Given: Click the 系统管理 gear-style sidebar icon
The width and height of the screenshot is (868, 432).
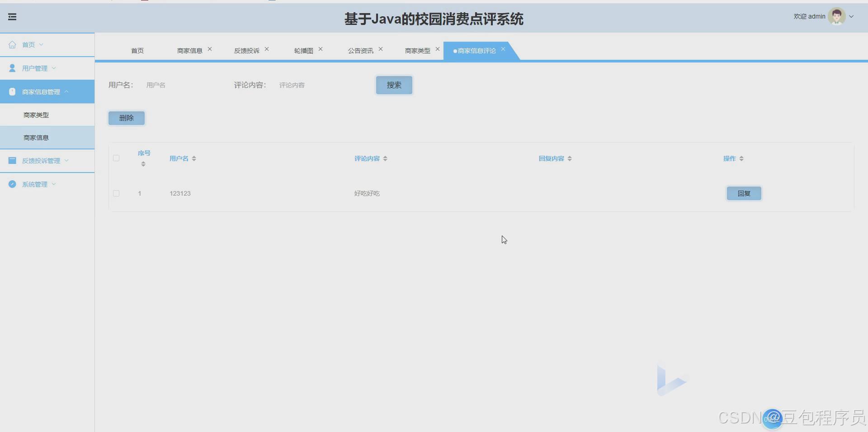Looking at the screenshot, I should coord(12,184).
